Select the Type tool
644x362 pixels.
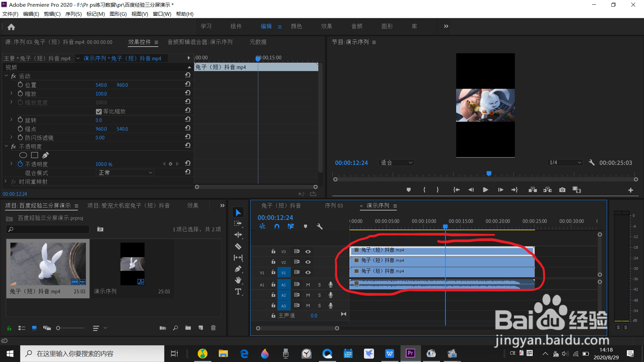pyautogui.click(x=238, y=292)
